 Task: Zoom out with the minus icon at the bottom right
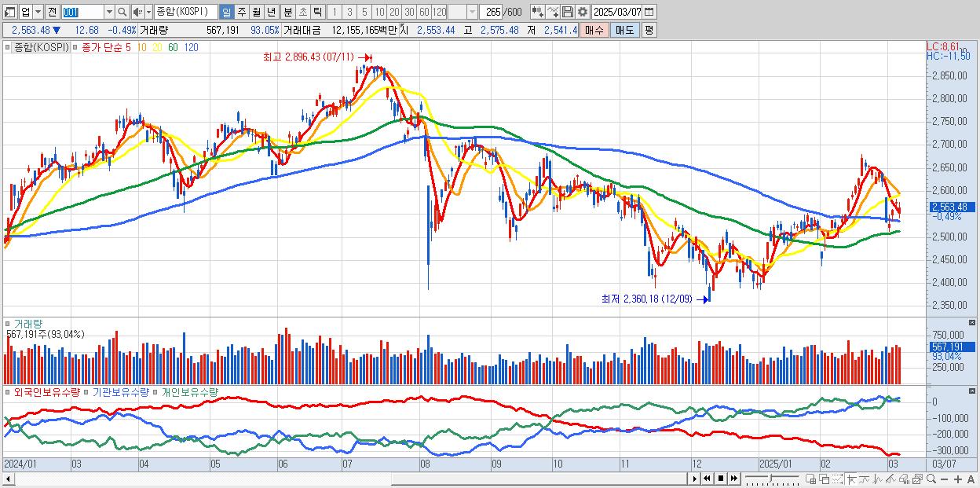(x=944, y=479)
